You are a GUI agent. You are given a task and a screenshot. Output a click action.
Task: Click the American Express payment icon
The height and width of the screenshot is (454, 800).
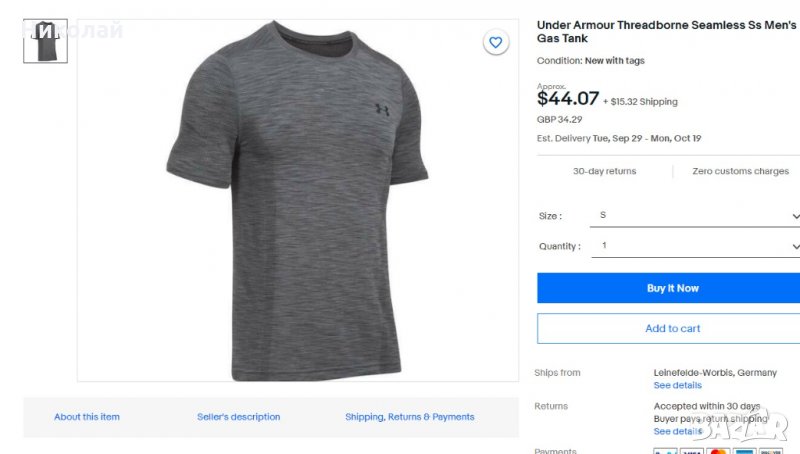(x=745, y=451)
